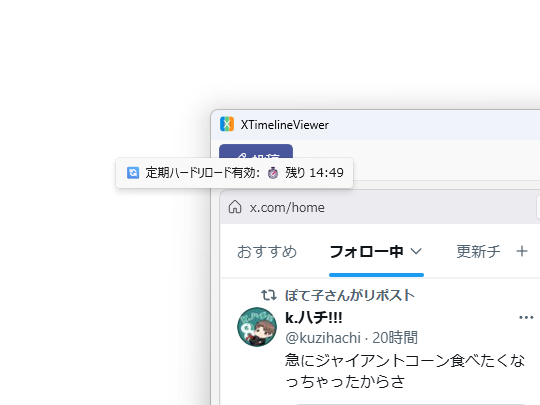Open the k.ハチ!!! display name link
This screenshot has width=540, height=405.
coord(314,318)
